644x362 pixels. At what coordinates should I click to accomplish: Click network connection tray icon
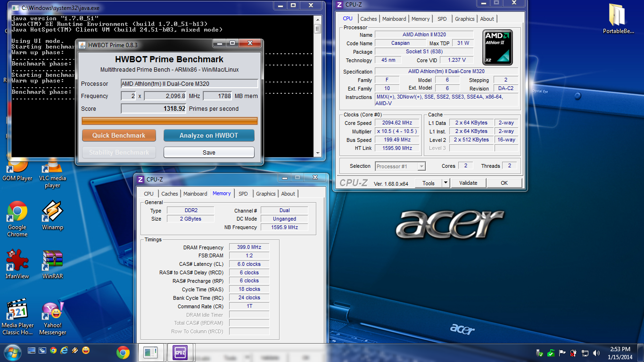(x=585, y=353)
